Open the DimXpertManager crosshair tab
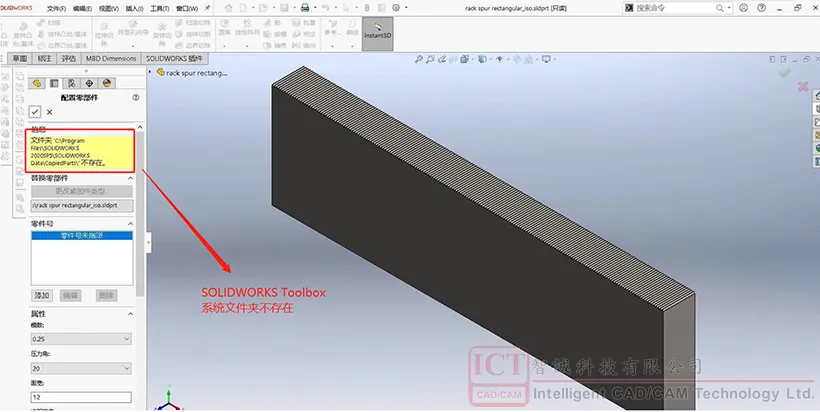The height and width of the screenshot is (412, 820). coord(89,83)
